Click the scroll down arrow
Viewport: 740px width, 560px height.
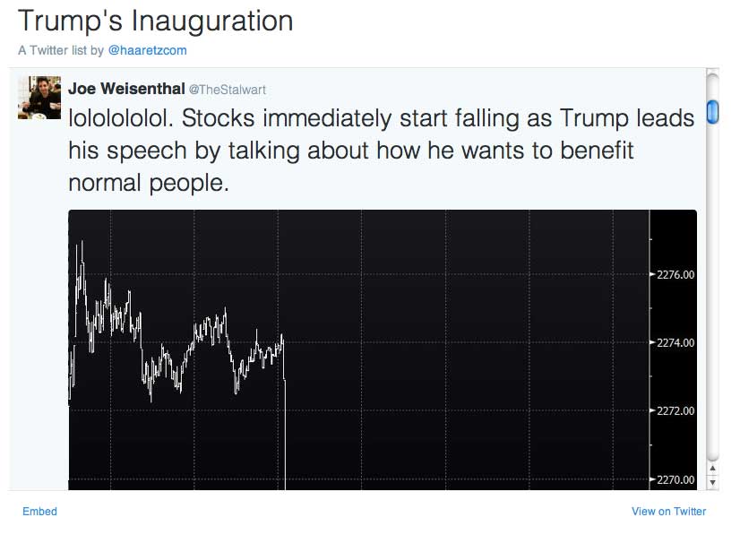point(713,482)
